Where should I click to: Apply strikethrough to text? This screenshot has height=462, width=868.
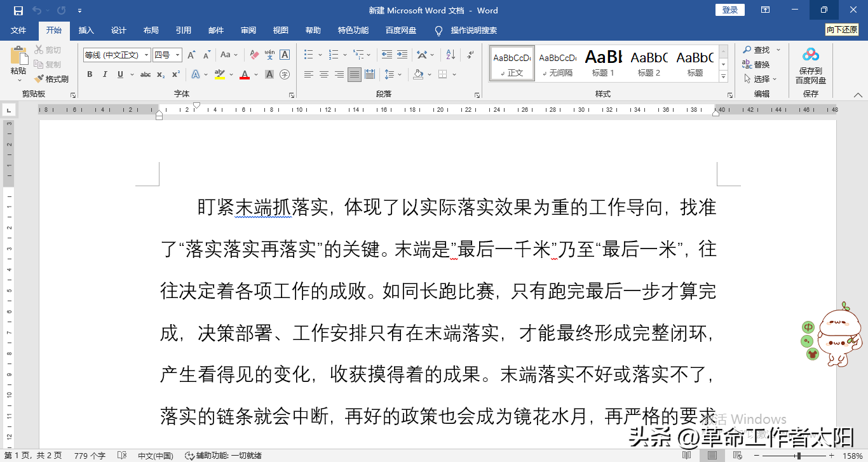point(146,74)
